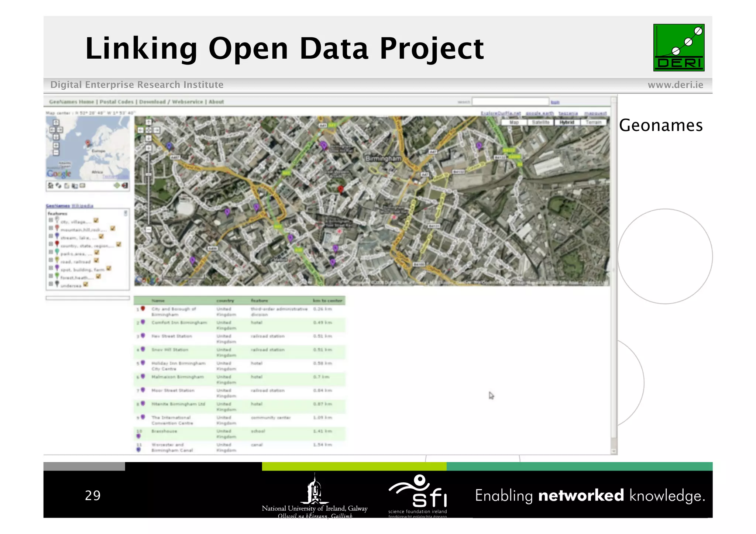Viewport: 756px width, 534px height.
Task: Click the envelope icon below overview map
Action: pyautogui.click(x=82, y=186)
